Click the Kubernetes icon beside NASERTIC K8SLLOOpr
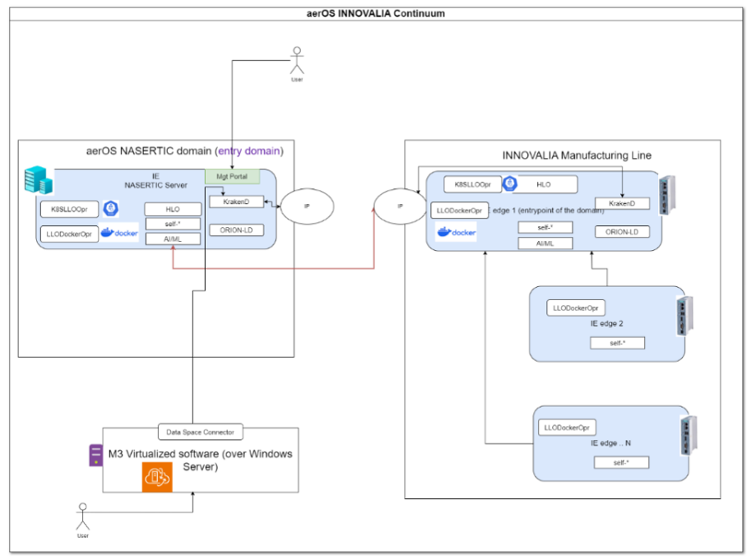The width and height of the screenshot is (756, 560). [x=111, y=209]
